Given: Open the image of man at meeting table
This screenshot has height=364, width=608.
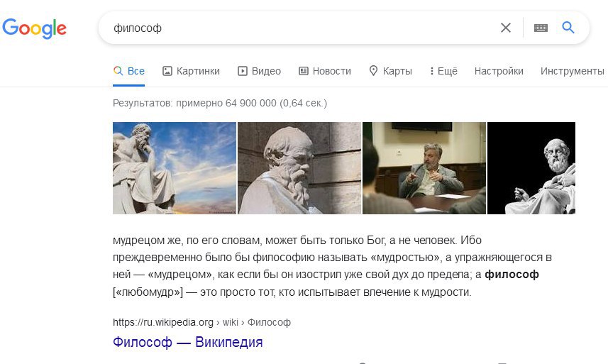Looking at the screenshot, I should (x=424, y=168).
